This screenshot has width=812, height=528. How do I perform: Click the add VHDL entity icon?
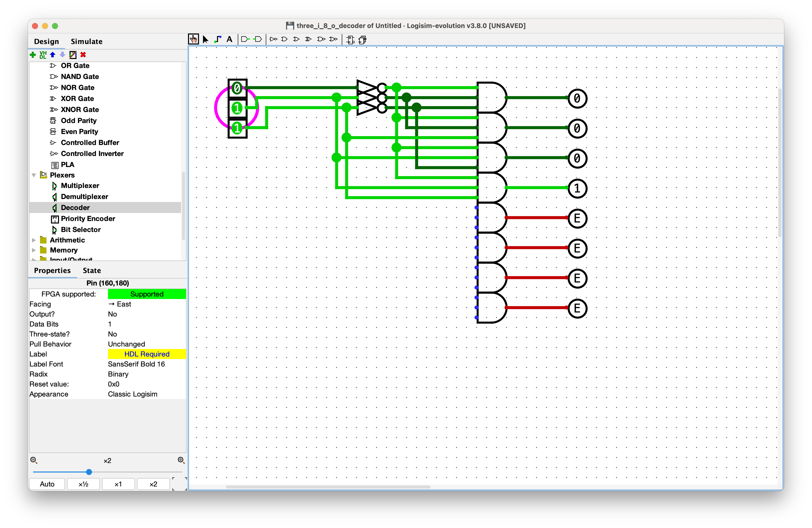pyautogui.click(x=43, y=55)
